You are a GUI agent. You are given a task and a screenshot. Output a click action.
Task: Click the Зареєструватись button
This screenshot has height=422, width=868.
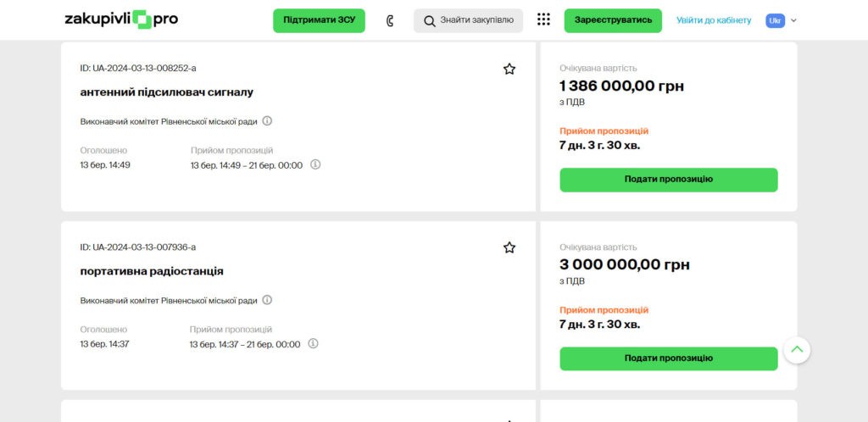point(613,20)
